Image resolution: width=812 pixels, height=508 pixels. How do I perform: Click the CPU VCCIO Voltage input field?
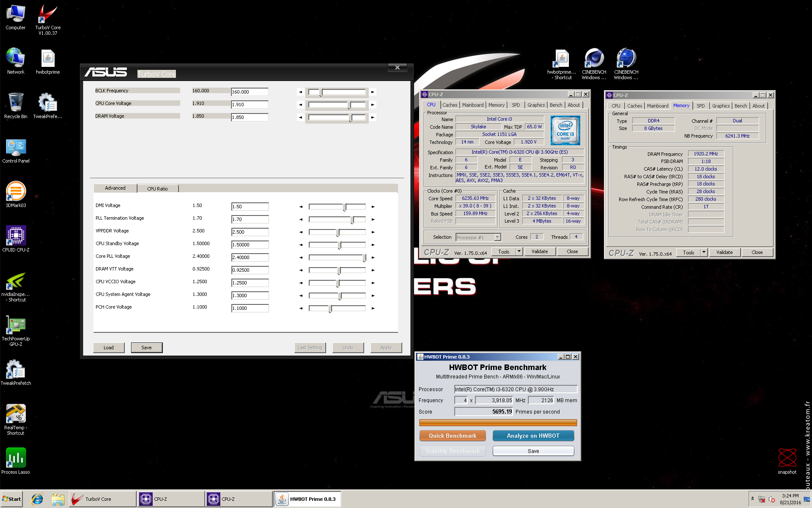(250, 283)
